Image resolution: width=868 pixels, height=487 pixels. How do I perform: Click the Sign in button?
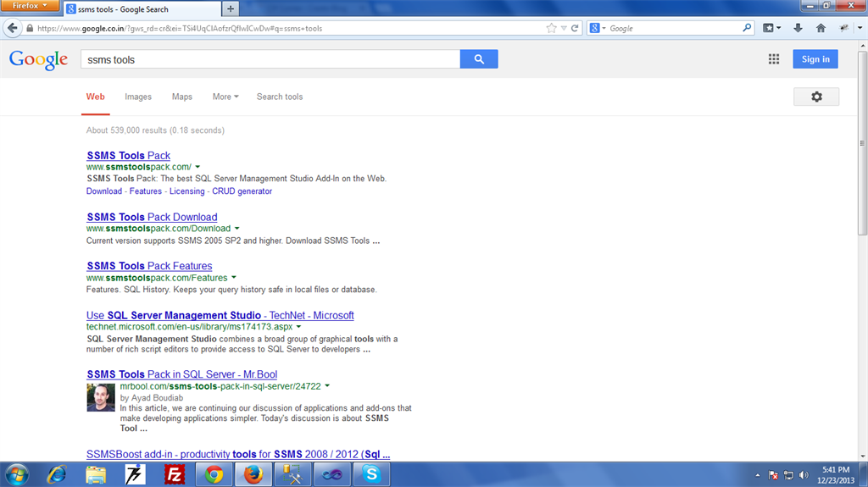pos(815,59)
